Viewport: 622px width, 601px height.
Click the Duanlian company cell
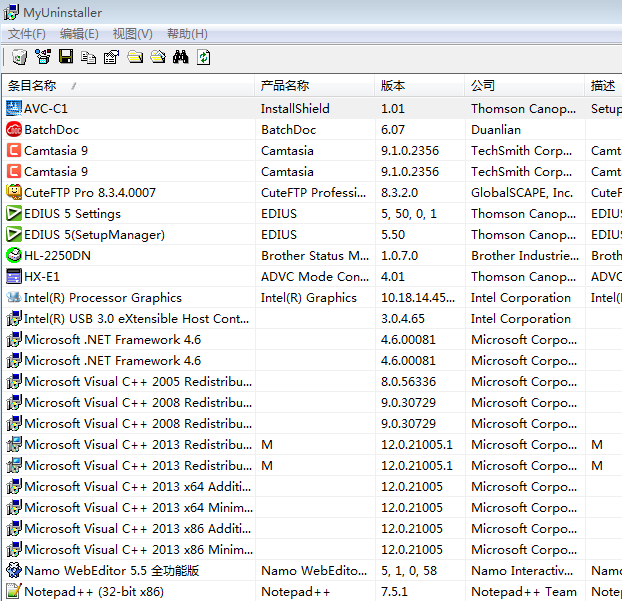tap(496, 130)
